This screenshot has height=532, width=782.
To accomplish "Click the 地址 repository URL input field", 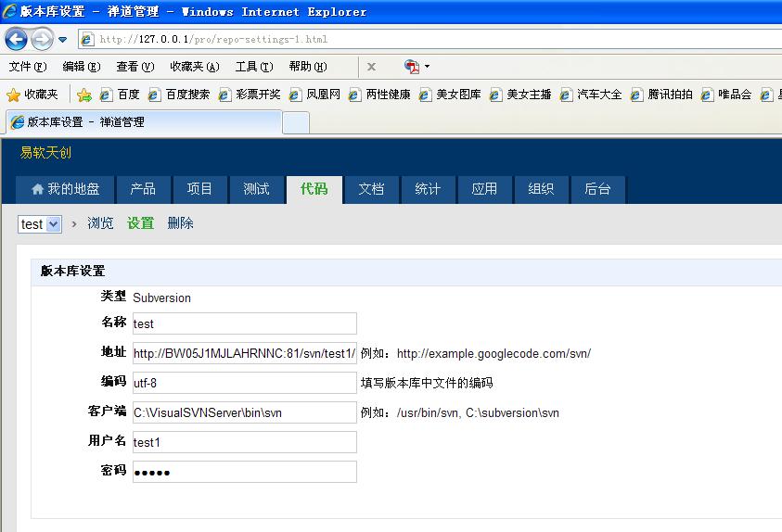I will point(244,353).
